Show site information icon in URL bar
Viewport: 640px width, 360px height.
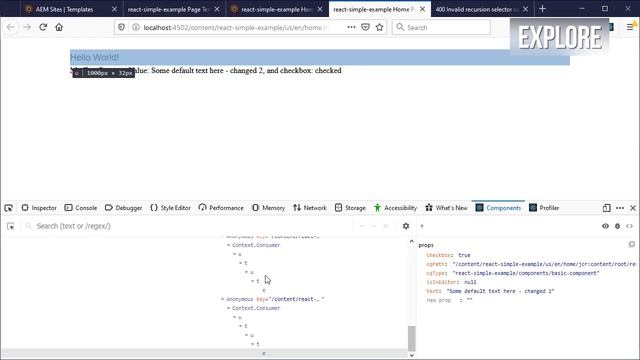coord(136,27)
